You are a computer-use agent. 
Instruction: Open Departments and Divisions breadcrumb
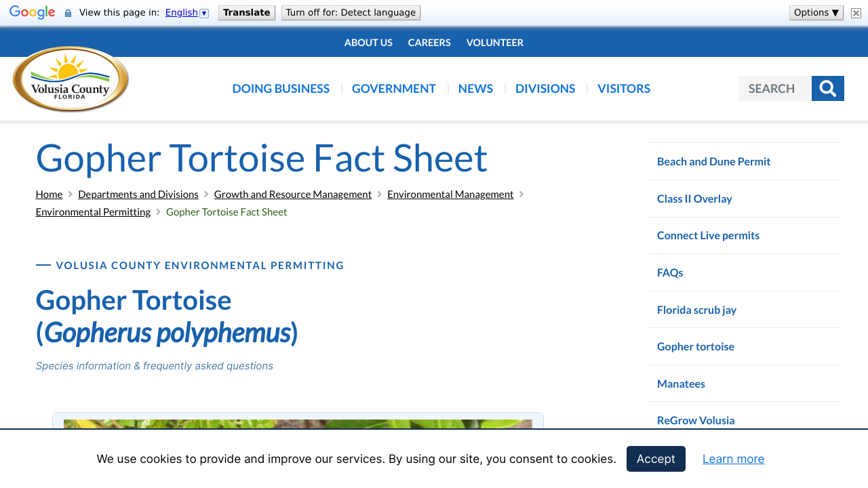point(138,195)
